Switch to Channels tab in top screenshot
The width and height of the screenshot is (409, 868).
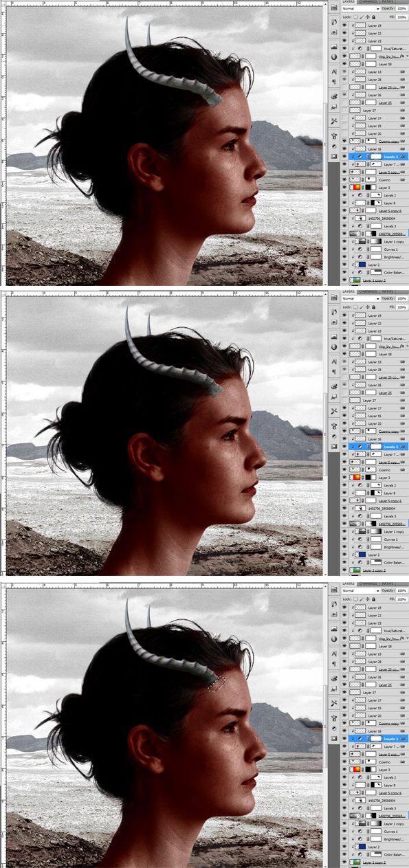[x=368, y=1]
